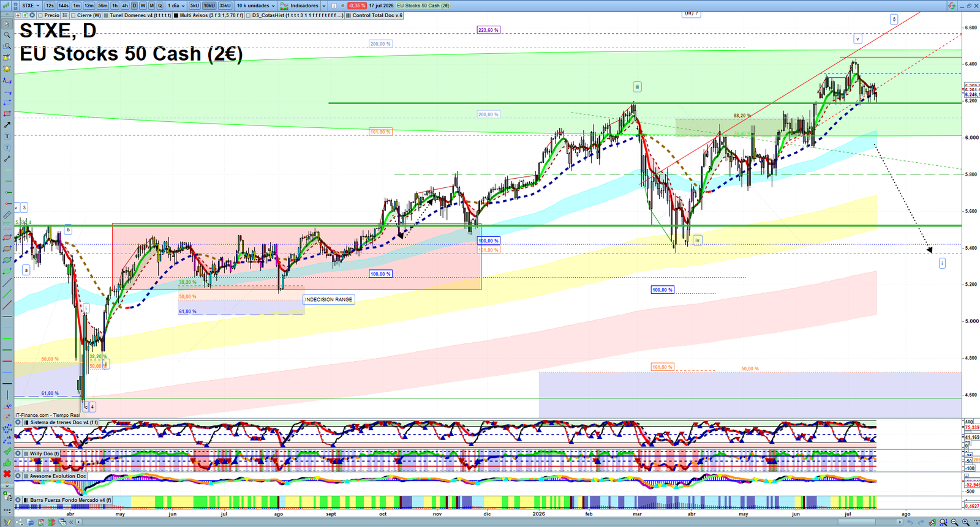Screen dimensions: 980x527
Task: Click the red X delete icon
Action: [x=7, y=474]
